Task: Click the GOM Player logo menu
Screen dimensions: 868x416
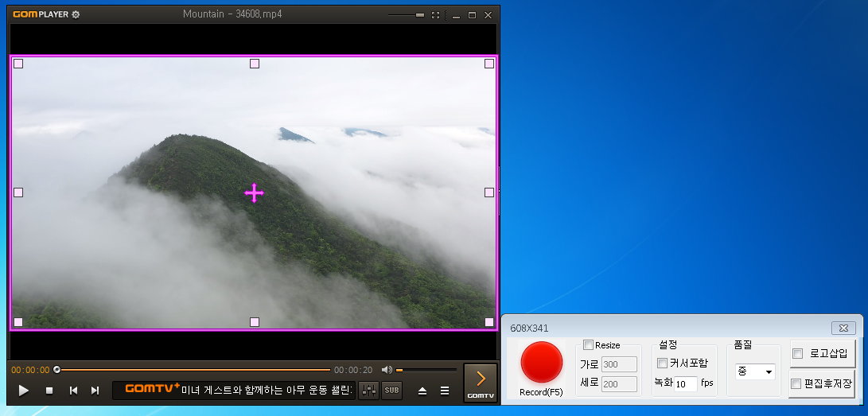Action: point(41,14)
